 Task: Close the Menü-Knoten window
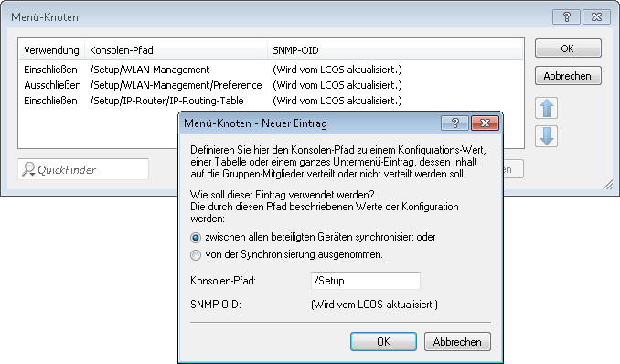tap(596, 17)
